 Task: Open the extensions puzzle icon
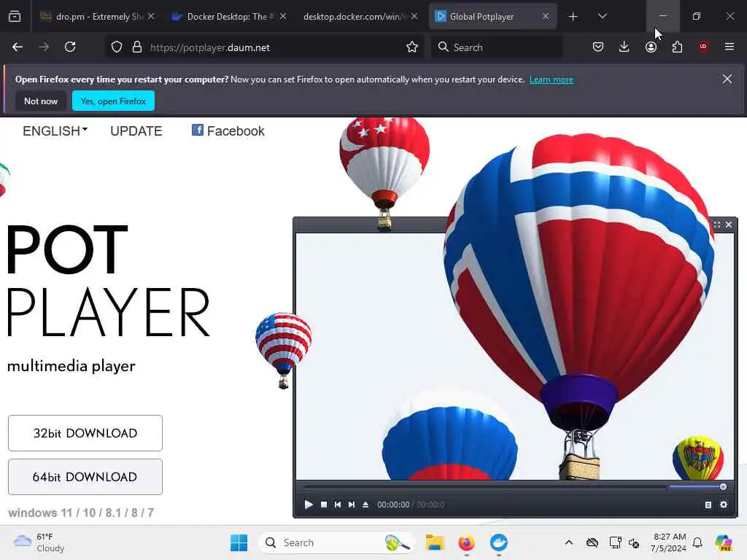(x=677, y=47)
